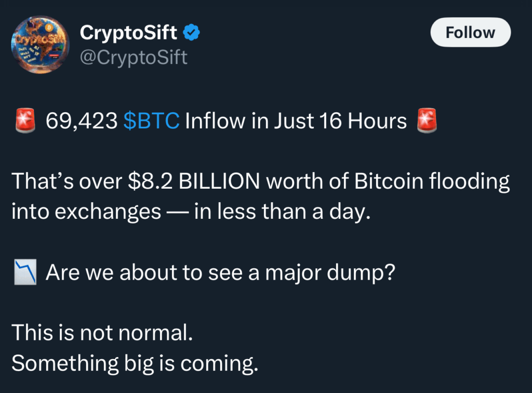Click 'Something big is coming.' text
This screenshot has height=393, width=532.
tap(135, 363)
